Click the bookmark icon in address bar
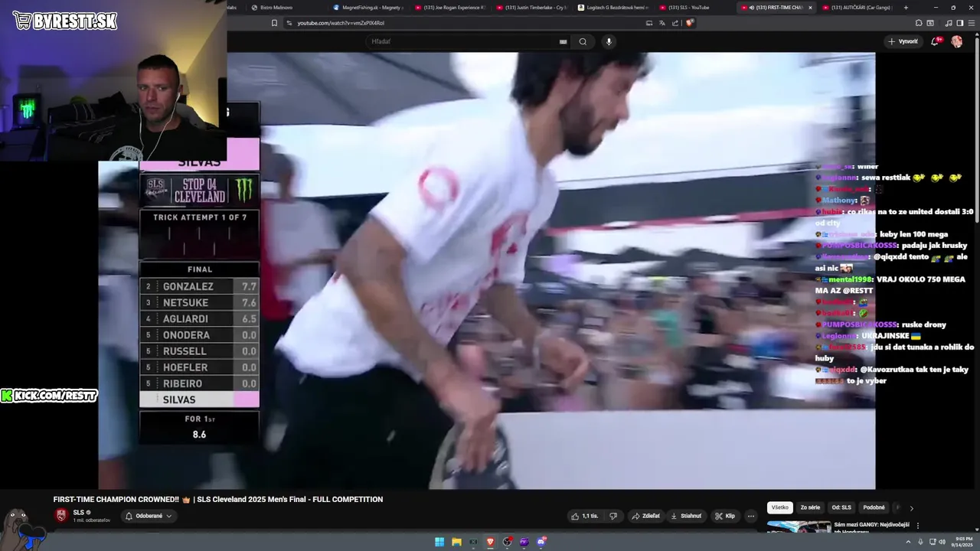The image size is (980, 551). pyautogui.click(x=274, y=23)
